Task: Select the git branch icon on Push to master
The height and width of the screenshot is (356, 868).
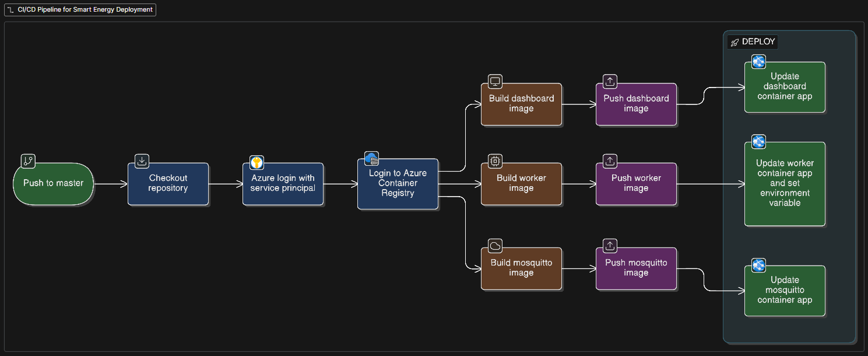Action: [27, 161]
